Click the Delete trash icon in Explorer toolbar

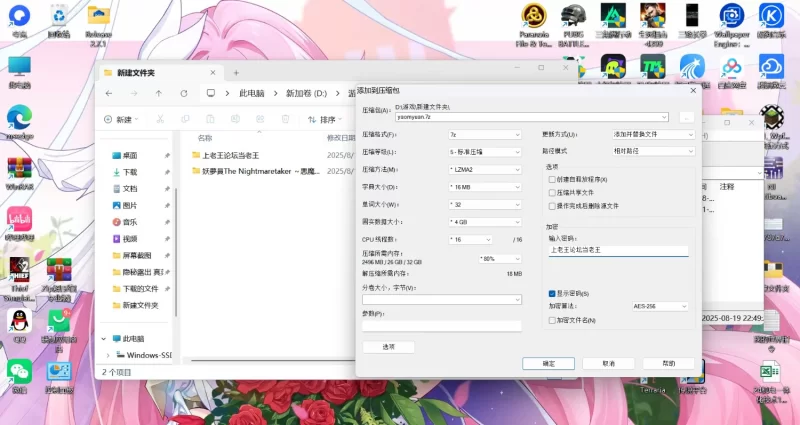click(285, 119)
